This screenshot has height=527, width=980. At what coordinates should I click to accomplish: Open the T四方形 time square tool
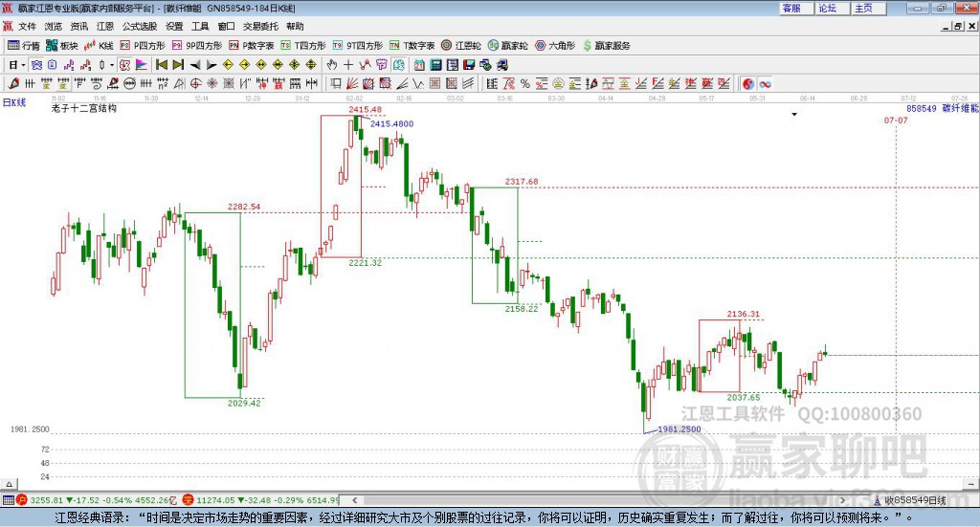[303, 46]
